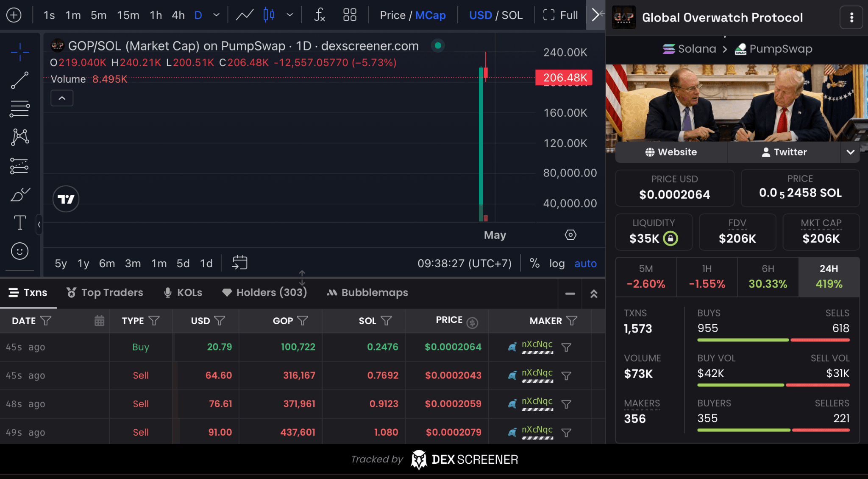This screenshot has height=479, width=868.
Task: Open the chart style dropdown arrow
Action: [x=290, y=15]
